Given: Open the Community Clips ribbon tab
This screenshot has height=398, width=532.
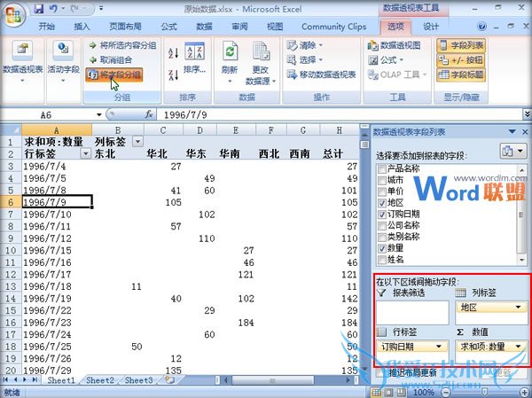Looking at the screenshot, I should coord(334,27).
